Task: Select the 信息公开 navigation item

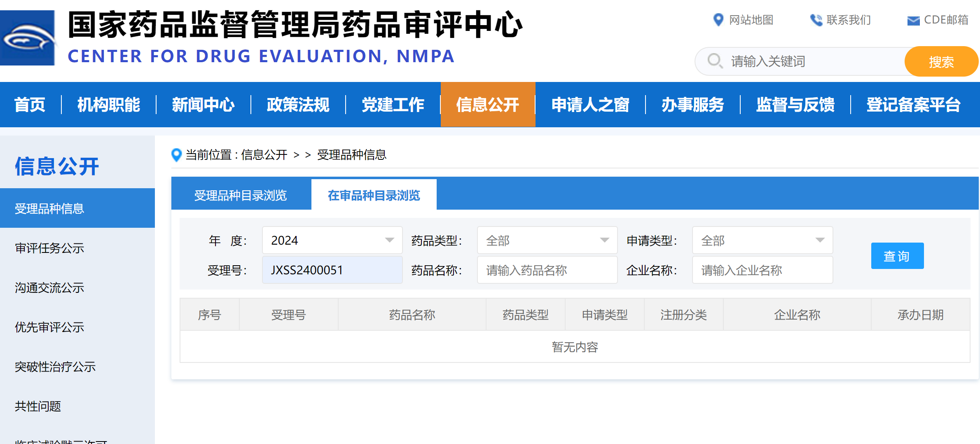Action: pos(488,105)
